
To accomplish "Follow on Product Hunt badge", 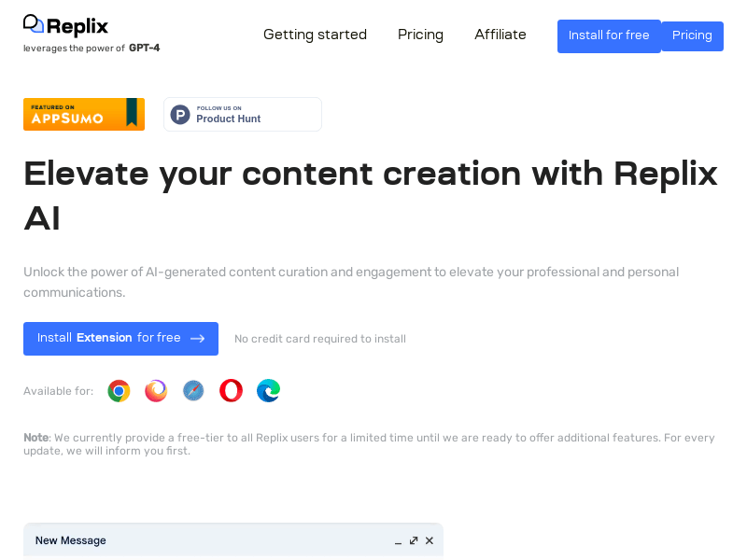I will tap(243, 114).
